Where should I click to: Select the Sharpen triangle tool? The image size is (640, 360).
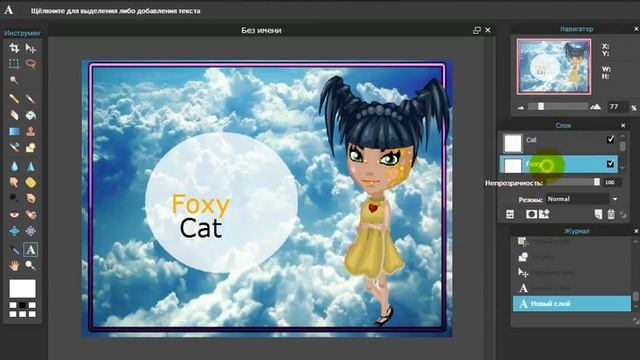pos(31,166)
